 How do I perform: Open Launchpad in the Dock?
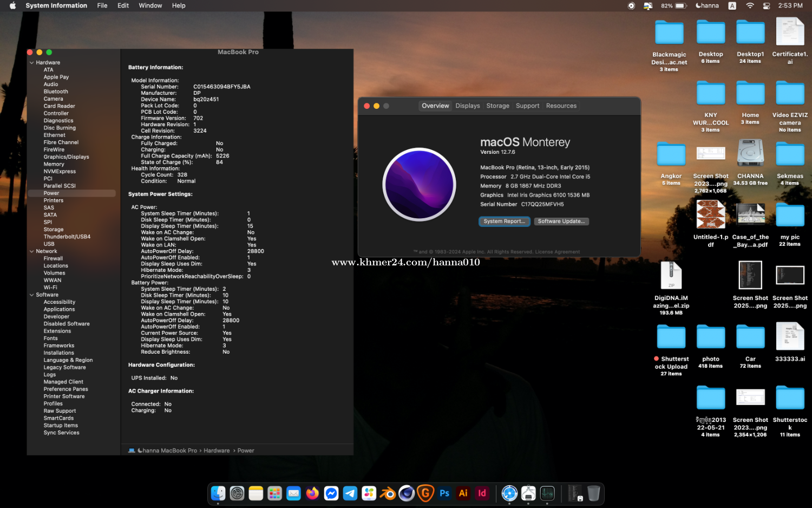click(275, 493)
